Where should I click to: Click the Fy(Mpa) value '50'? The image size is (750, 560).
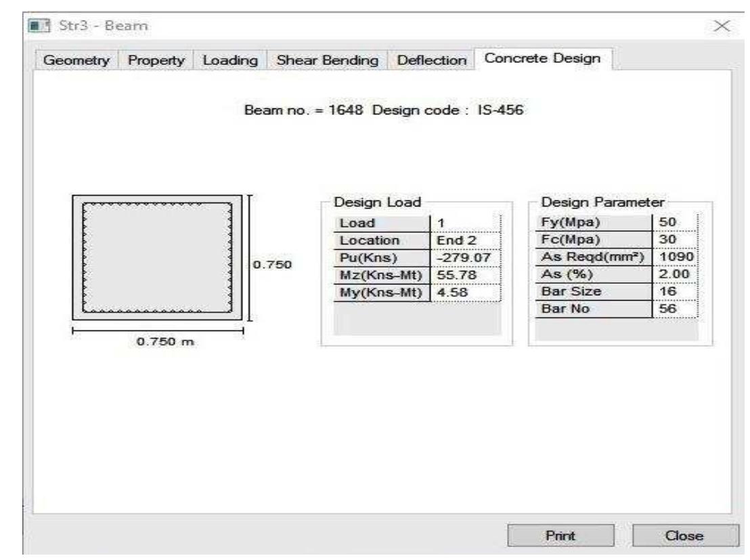[x=675, y=223]
